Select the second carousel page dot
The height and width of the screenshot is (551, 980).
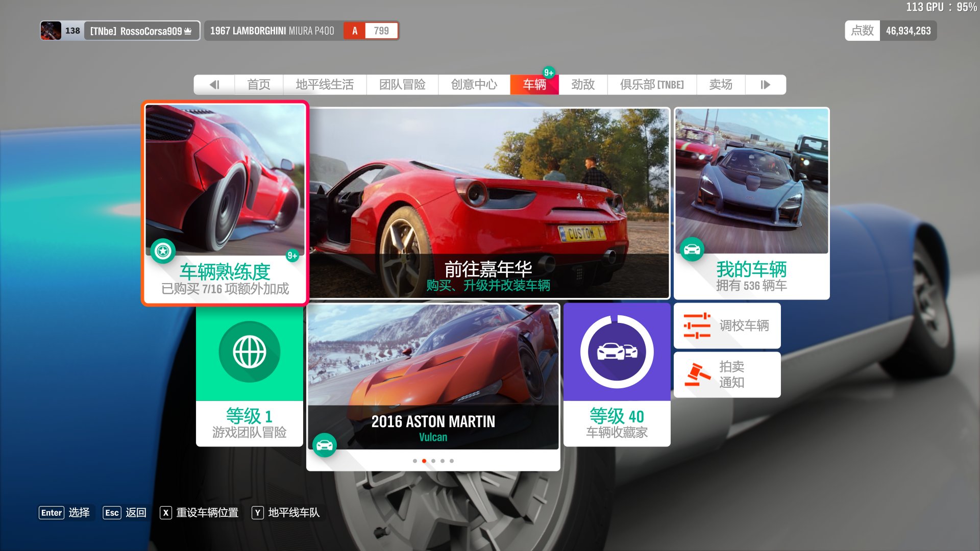coord(424,461)
